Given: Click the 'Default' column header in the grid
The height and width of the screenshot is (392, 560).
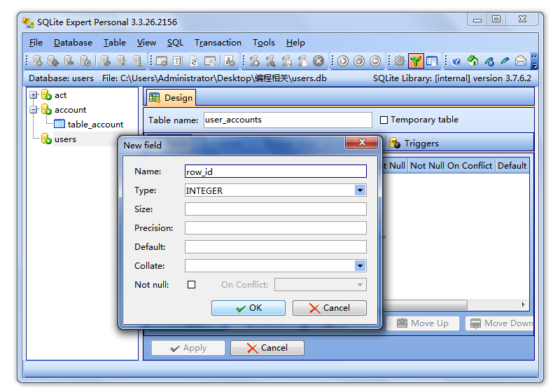Looking at the screenshot, I should 512,166.
